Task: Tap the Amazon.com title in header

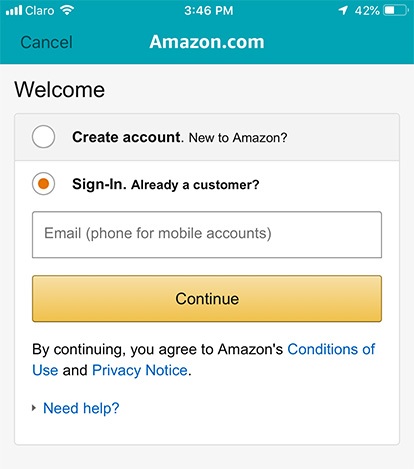Action: 207,42
